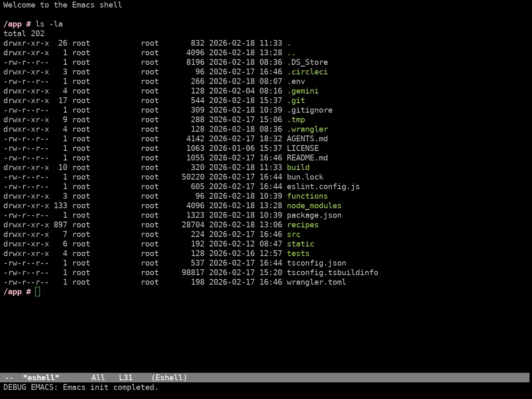The height and width of the screenshot is (399, 532).
Task: Click the 897 link count for recipes
Action: (60, 225)
